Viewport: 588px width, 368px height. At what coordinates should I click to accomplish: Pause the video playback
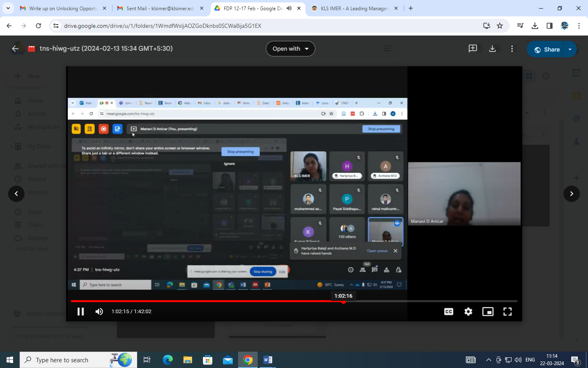80,312
